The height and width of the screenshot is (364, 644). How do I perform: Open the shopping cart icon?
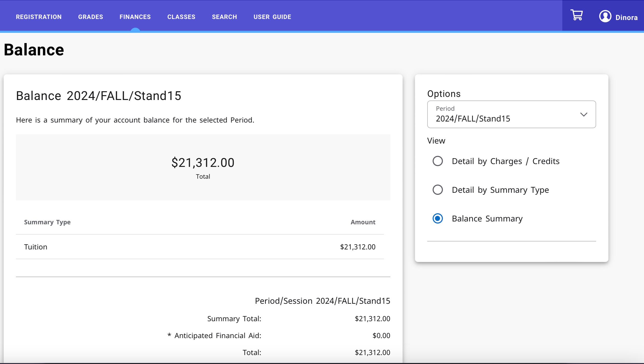(576, 15)
